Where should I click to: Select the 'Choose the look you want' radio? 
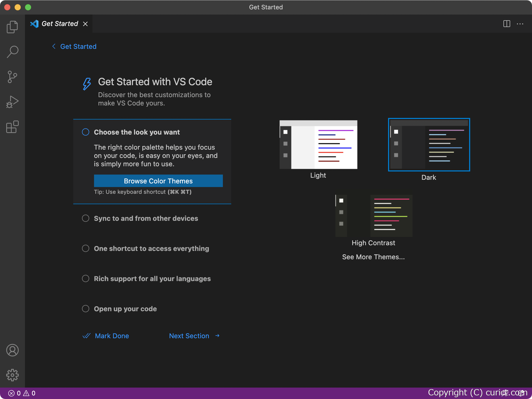(85, 132)
